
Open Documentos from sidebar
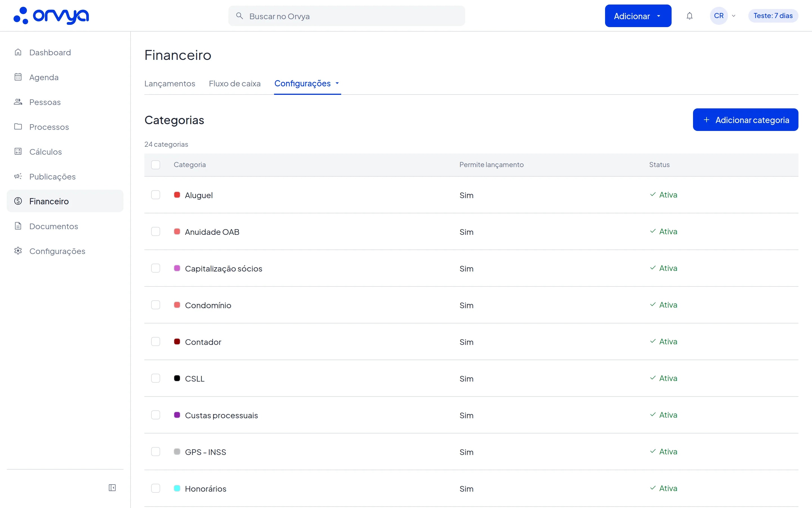click(65, 226)
